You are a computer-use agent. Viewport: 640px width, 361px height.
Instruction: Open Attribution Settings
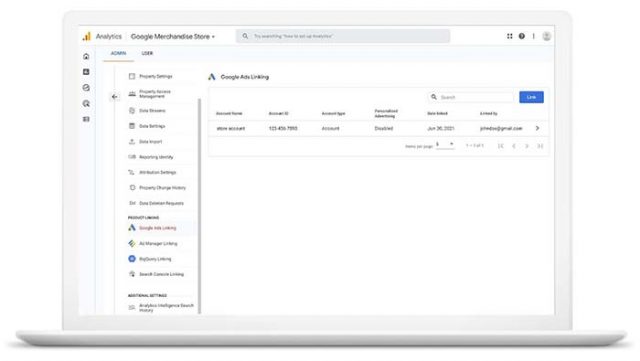157,172
